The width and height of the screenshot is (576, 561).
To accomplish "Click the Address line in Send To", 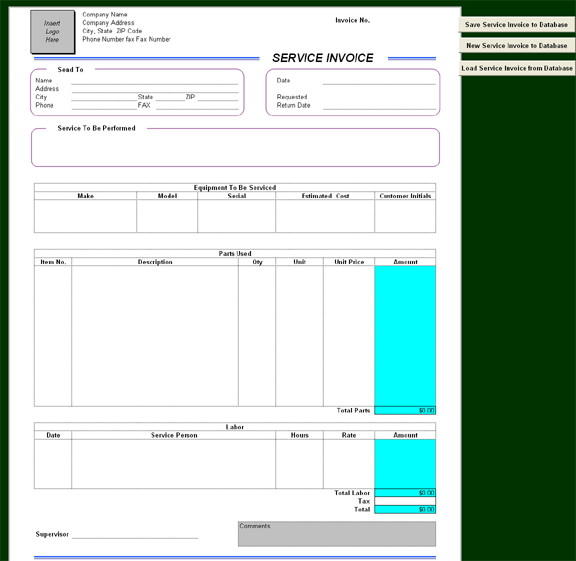I will tap(155, 89).
